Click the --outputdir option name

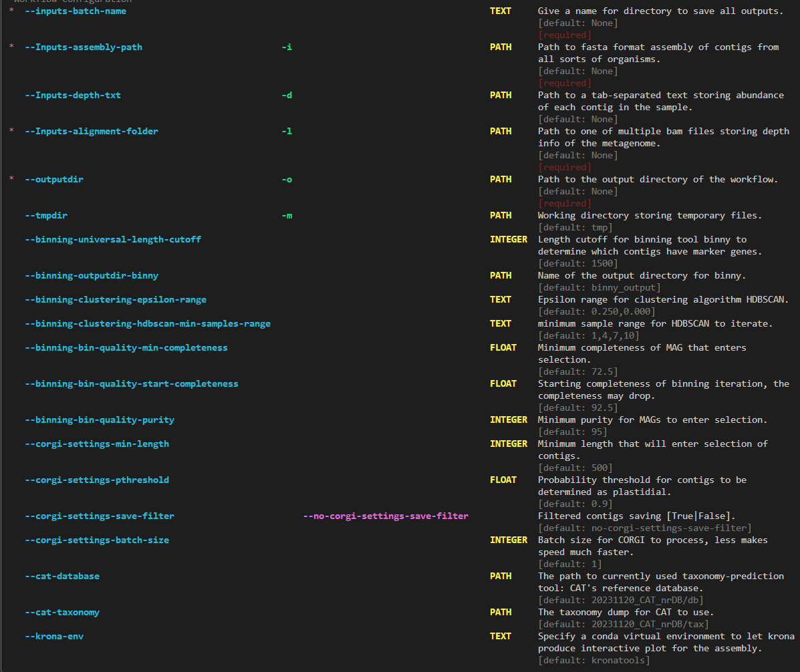pyautogui.click(x=54, y=180)
